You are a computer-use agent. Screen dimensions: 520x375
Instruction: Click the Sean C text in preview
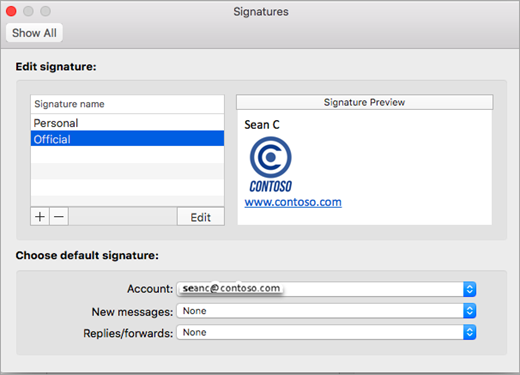(x=262, y=125)
